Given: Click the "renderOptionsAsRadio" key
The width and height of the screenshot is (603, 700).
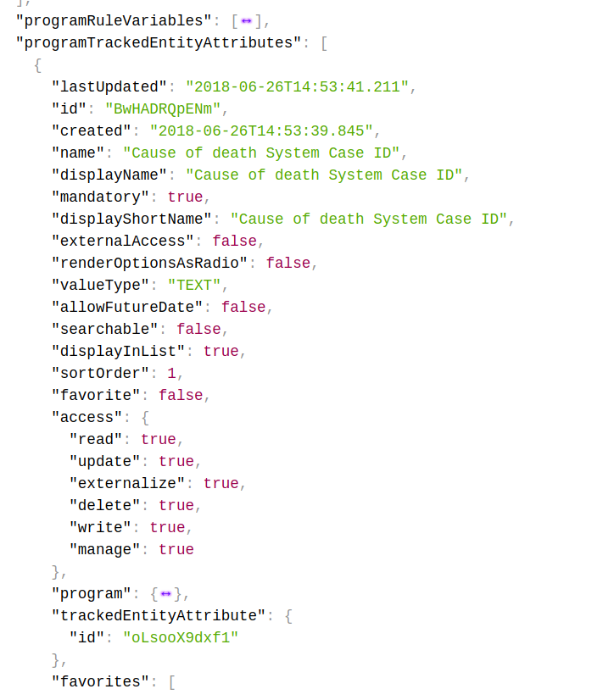Looking at the screenshot, I should [149, 264].
